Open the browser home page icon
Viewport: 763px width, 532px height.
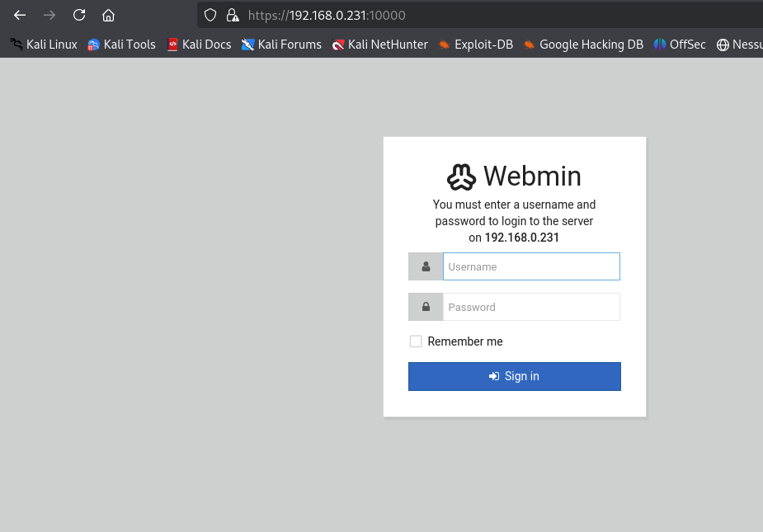point(109,15)
